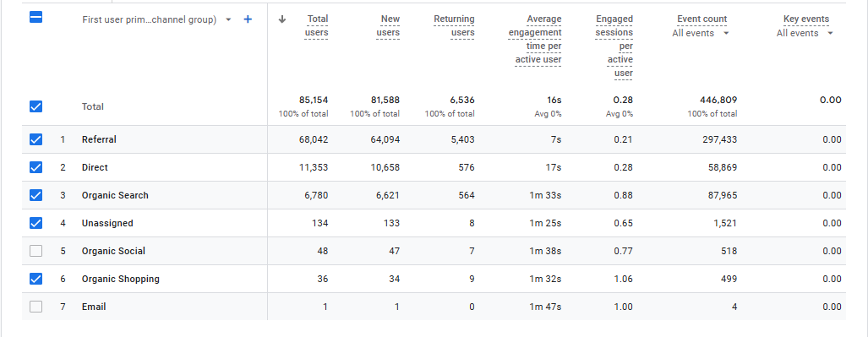Select the Email row checkbox
This screenshot has width=868, height=337.
pos(35,307)
